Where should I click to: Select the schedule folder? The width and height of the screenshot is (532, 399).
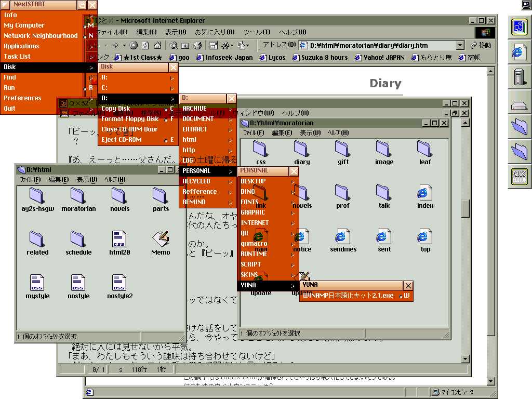point(78,243)
